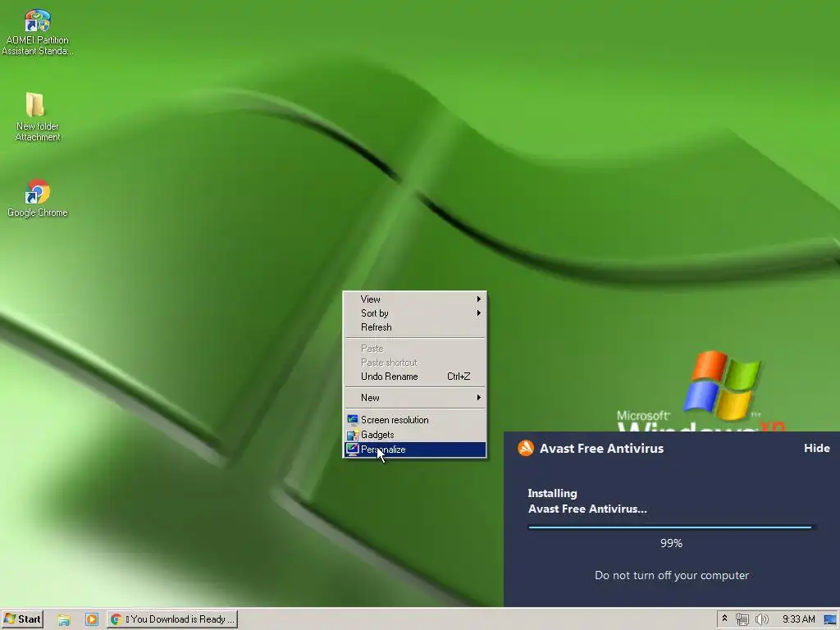This screenshot has height=630, width=840.
Task: Open the network tray icon
Action: 742,619
